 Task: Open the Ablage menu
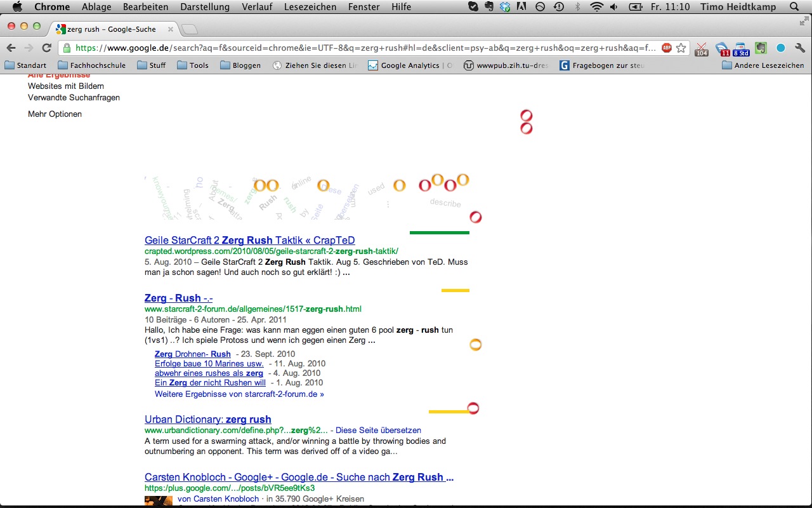(x=96, y=7)
